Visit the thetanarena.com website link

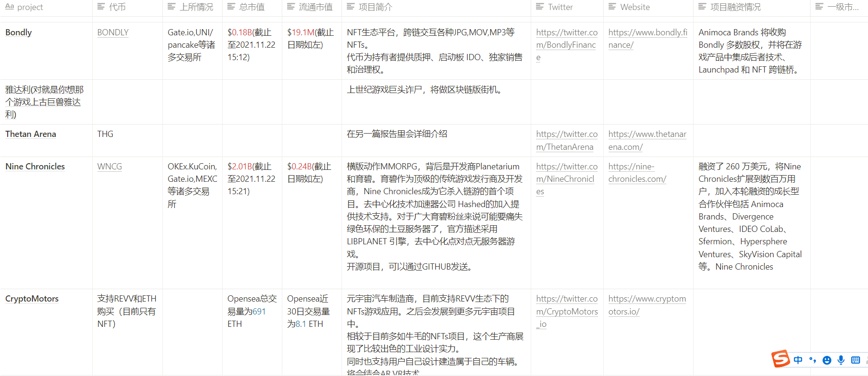(647, 140)
